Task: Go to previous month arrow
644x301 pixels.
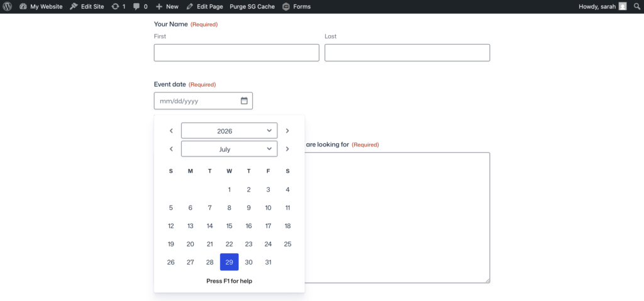Action: (x=171, y=149)
